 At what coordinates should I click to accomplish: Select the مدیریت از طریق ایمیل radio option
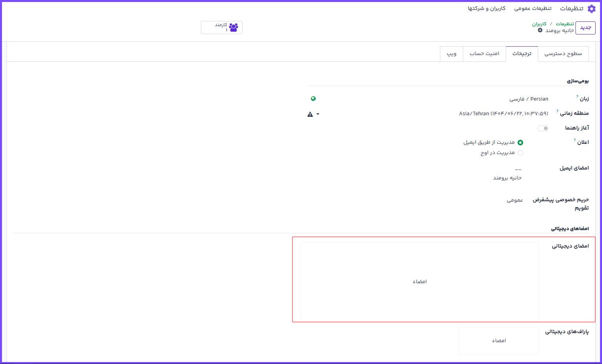520,143
